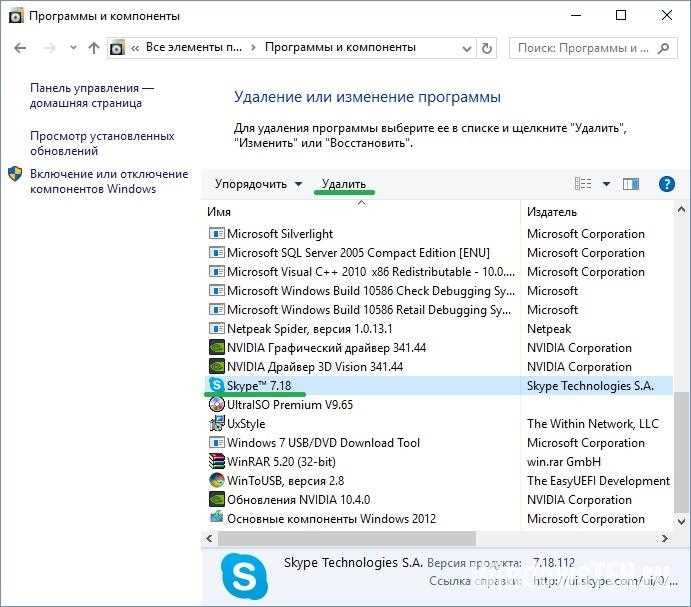Select Netpeak Spider program icon
The width and height of the screenshot is (691, 607).
coord(216,328)
